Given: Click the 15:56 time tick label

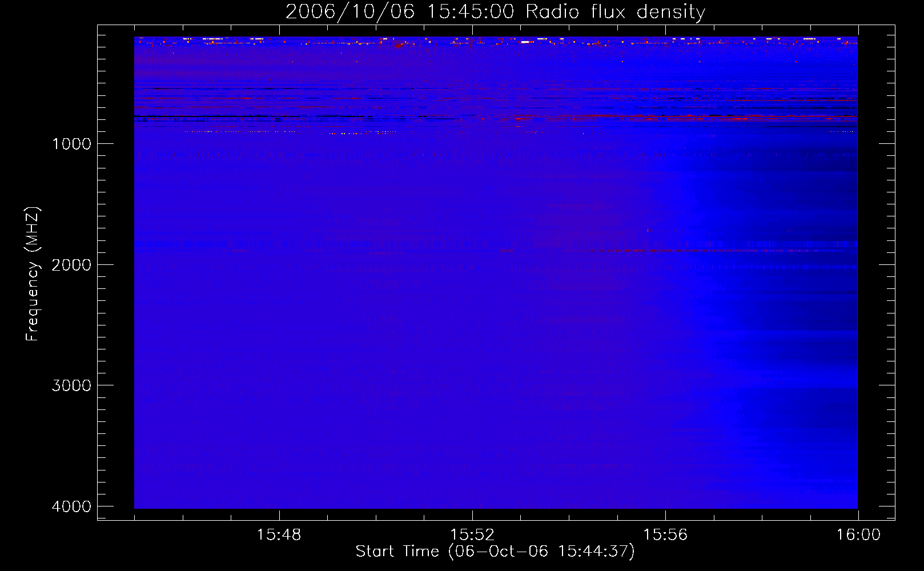Looking at the screenshot, I should pyautogui.click(x=665, y=535).
